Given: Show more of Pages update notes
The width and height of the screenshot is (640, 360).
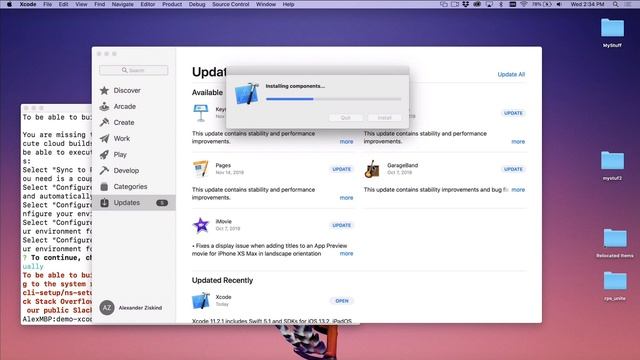Looking at the screenshot, I should tap(347, 198).
